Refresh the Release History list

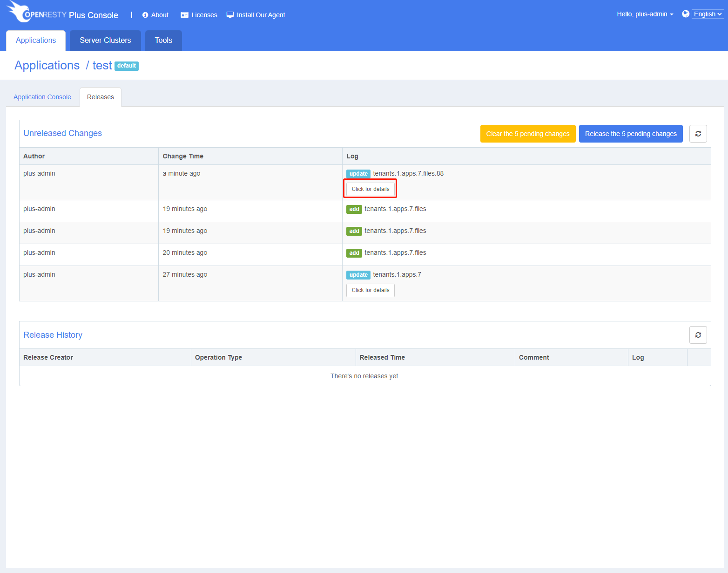pyautogui.click(x=698, y=335)
